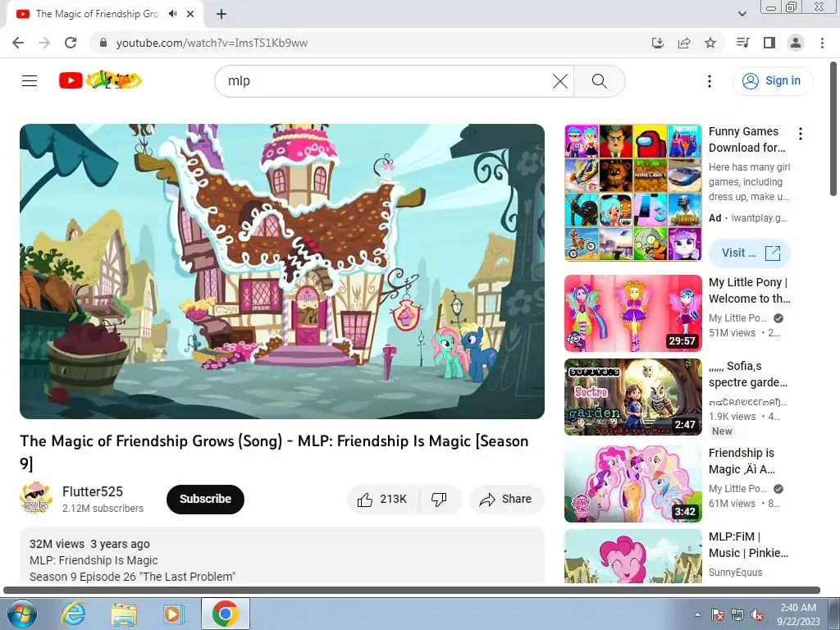Open network tray icon
The height and width of the screenshot is (630, 840).
[737, 614]
